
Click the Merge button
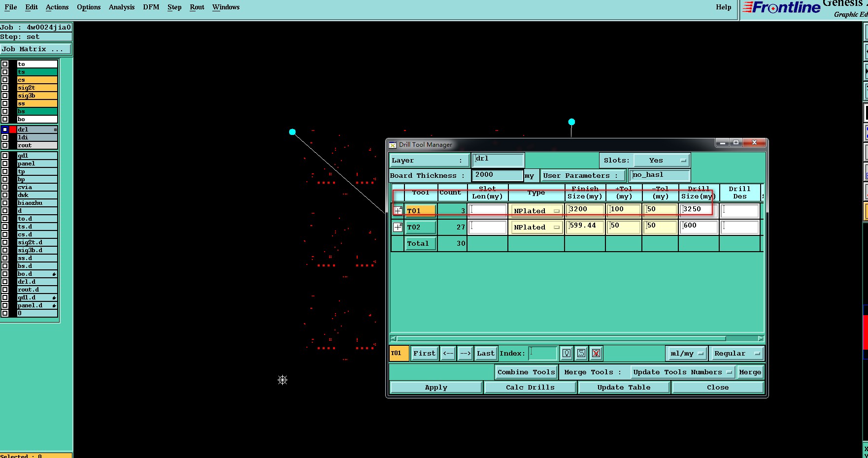(x=750, y=372)
